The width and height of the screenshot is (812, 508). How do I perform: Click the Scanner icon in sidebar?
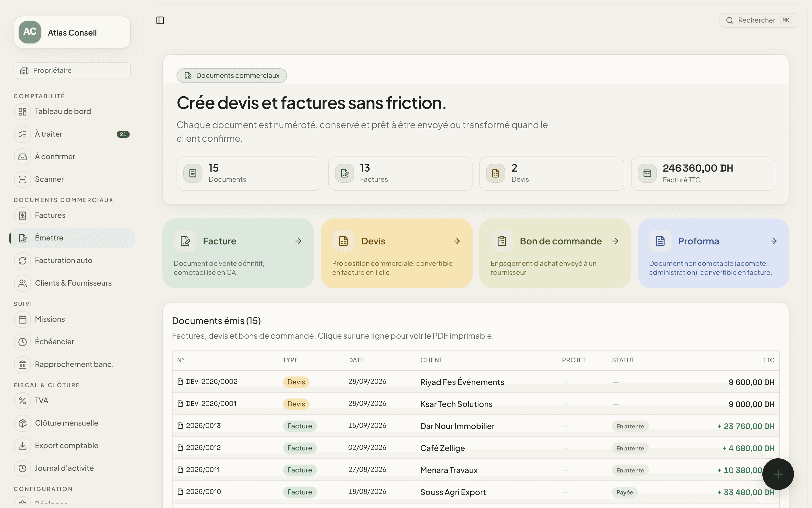[x=23, y=179]
